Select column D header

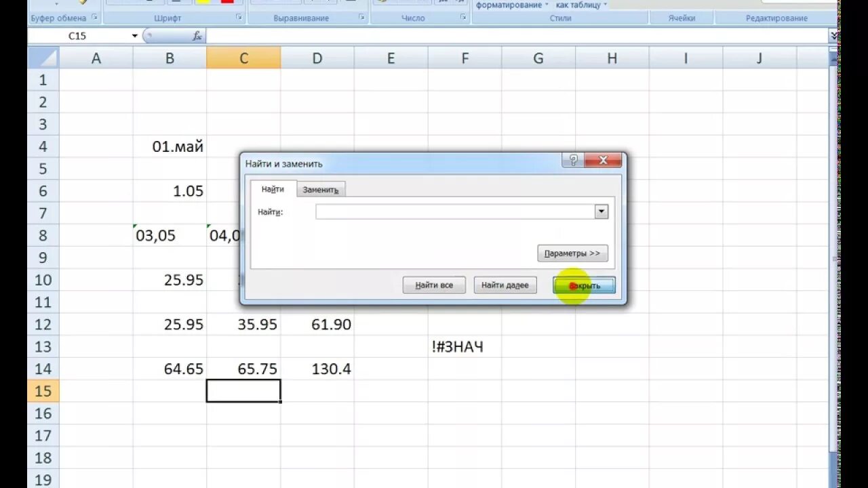317,58
